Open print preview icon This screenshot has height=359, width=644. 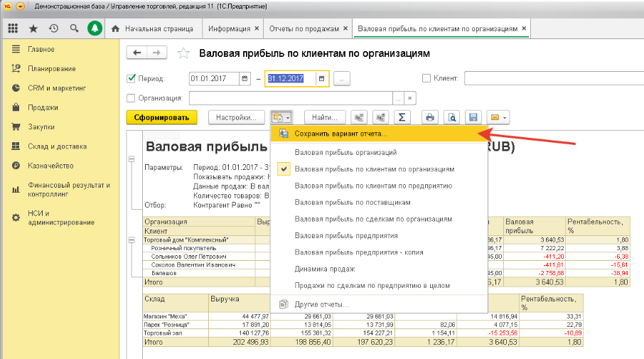click(451, 117)
